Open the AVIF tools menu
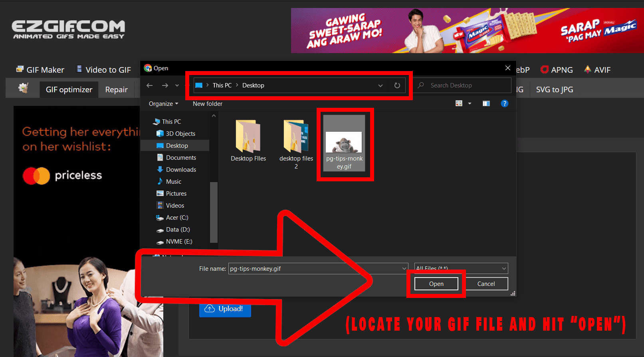644x357 pixels. pyautogui.click(x=597, y=69)
